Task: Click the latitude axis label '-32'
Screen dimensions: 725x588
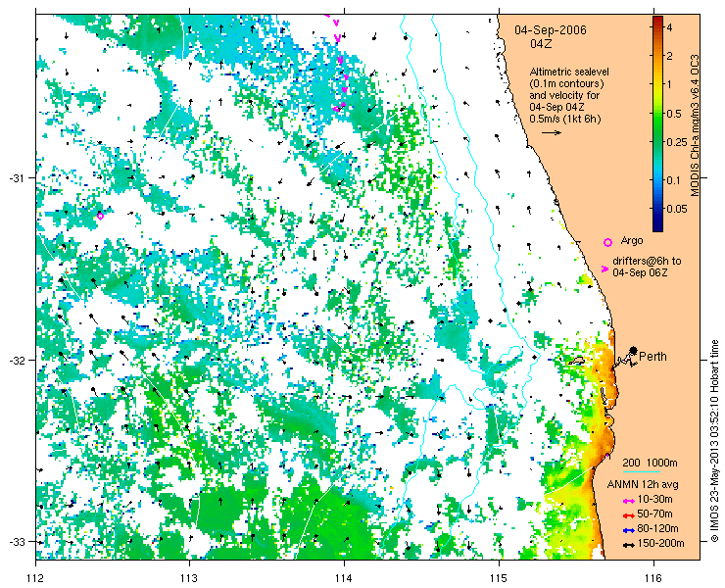Action: [x=16, y=360]
